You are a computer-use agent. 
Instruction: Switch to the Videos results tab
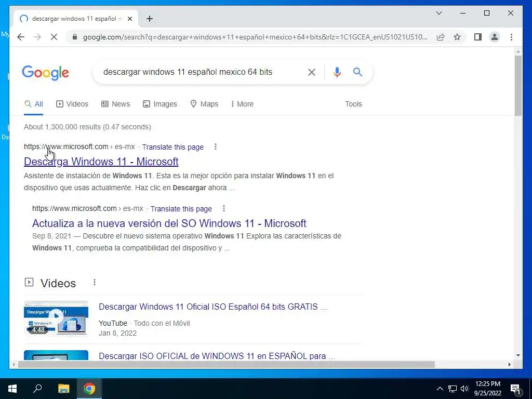click(x=72, y=104)
